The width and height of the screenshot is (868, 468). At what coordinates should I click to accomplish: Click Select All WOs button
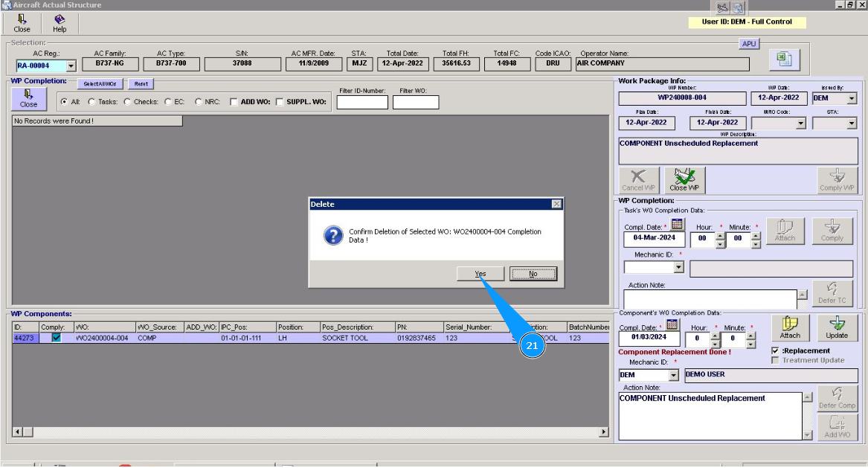click(100, 83)
